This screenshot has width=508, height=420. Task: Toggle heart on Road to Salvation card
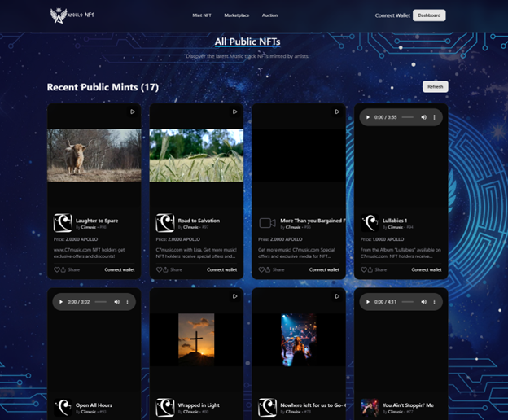pyautogui.click(x=160, y=269)
